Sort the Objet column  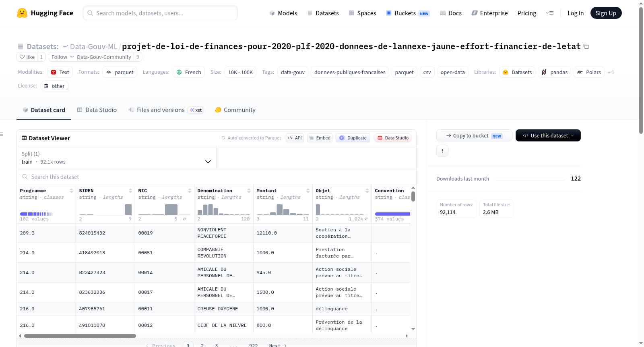pyautogui.click(x=367, y=191)
